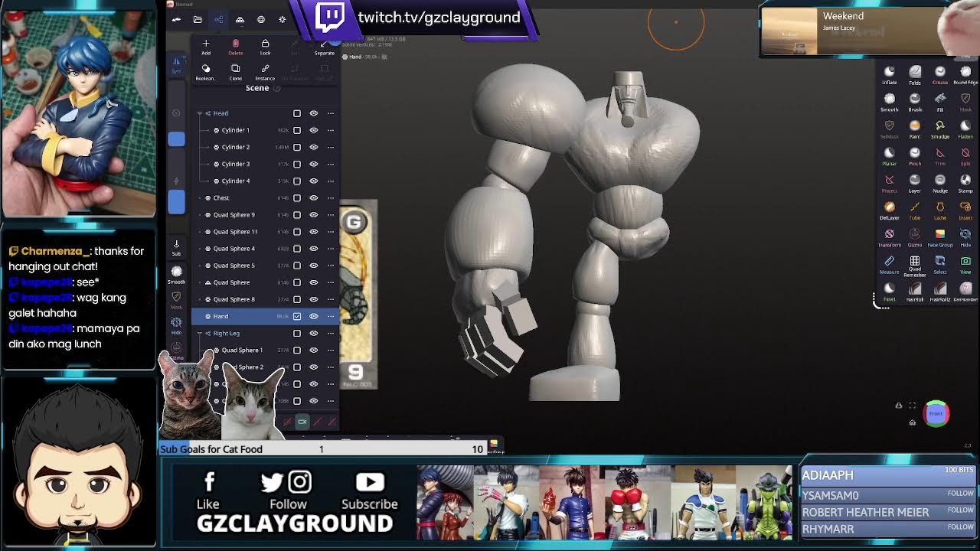Open the Lighting settings menu
The height and width of the screenshot is (551, 980).
[x=282, y=19]
